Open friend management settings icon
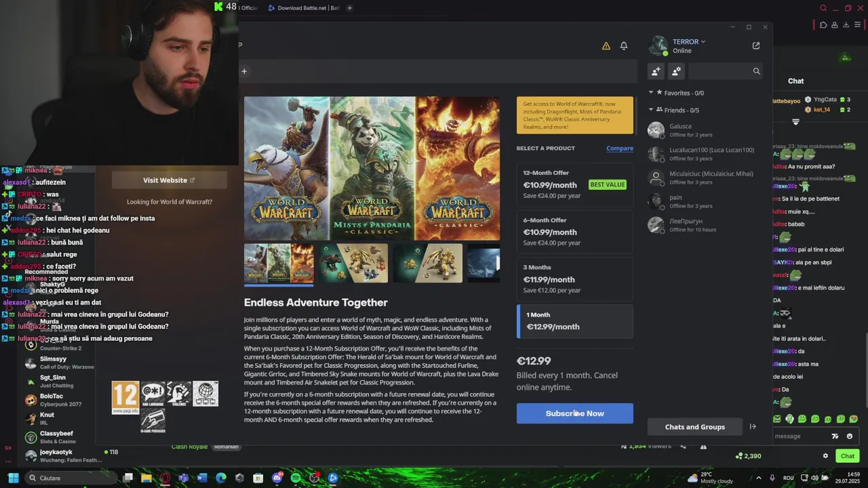Viewport: 868px width, 488px height. pyautogui.click(x=676, y=71)
